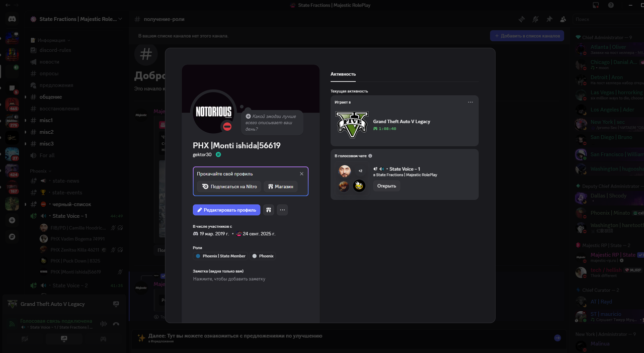Click the yellow smiley avatar in voice chat card
Viewport: 644px width, 353px height.
click(359, 186)
